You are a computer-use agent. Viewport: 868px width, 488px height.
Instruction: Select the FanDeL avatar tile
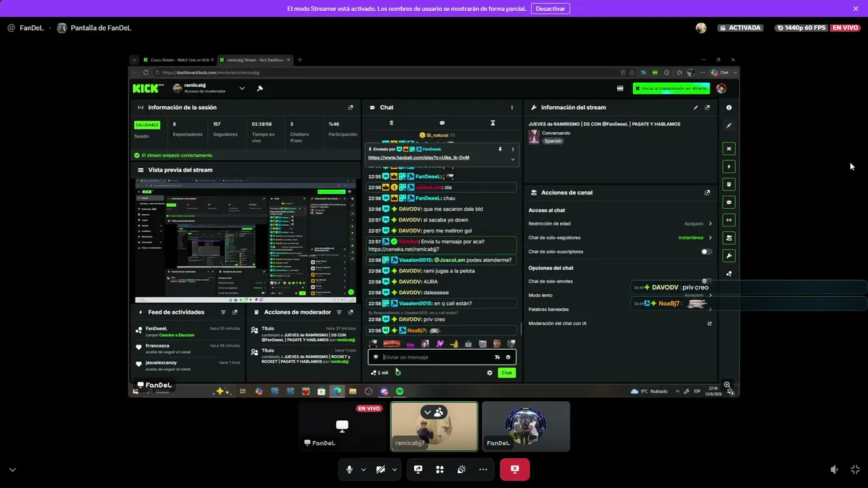526,426
